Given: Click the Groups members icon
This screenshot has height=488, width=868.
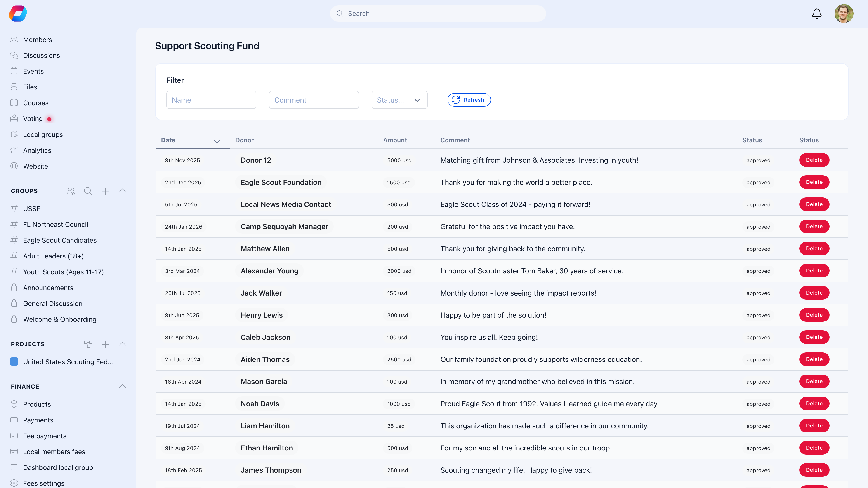Looking at the screenshot, I should (x=71, y=191).
